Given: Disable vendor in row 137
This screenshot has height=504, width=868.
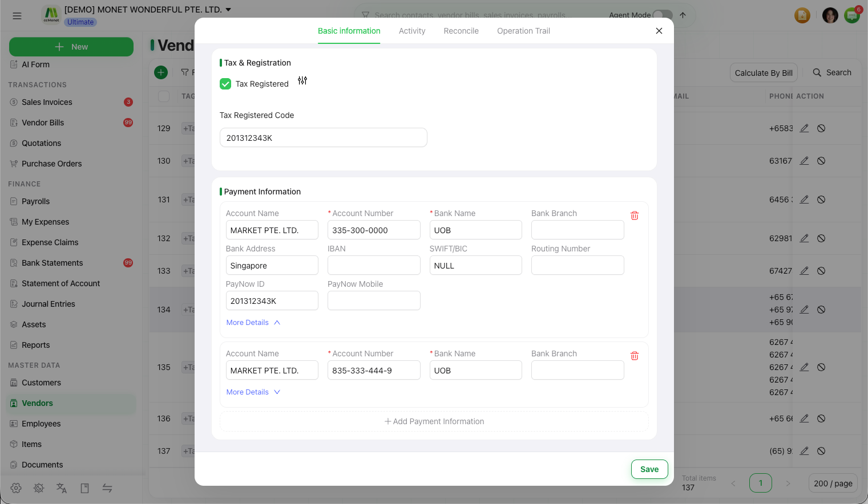Looking at the screenshot, I should pos(821,451).
